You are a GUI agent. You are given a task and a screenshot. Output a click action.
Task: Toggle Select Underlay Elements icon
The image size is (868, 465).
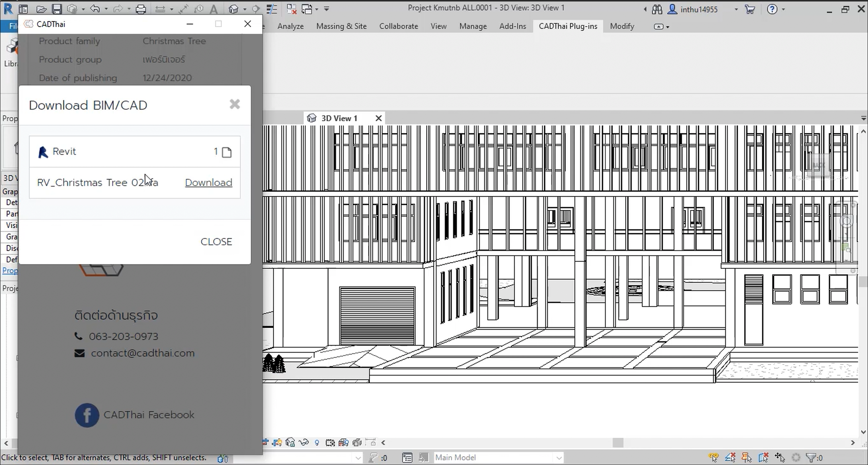click(x=730, y=458)
